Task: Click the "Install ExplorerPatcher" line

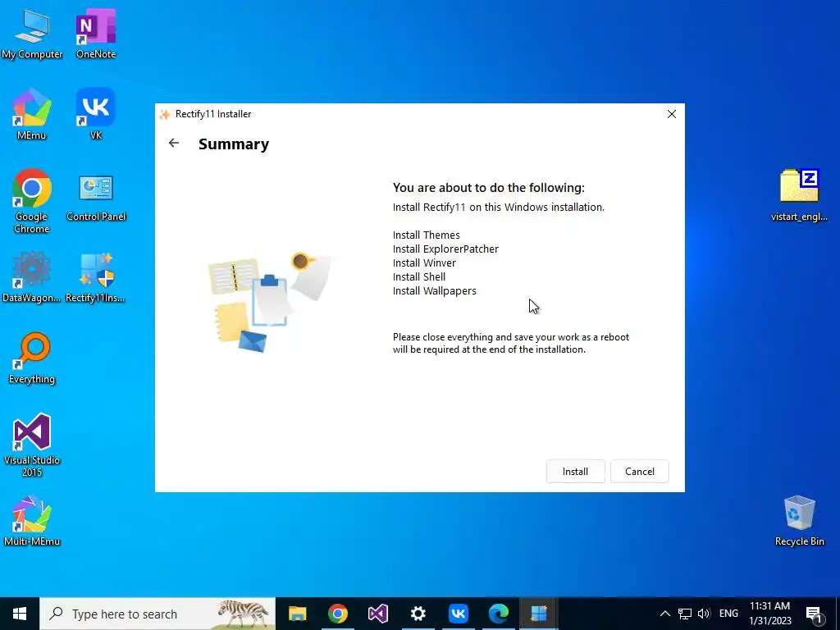Action: (445, 249)
